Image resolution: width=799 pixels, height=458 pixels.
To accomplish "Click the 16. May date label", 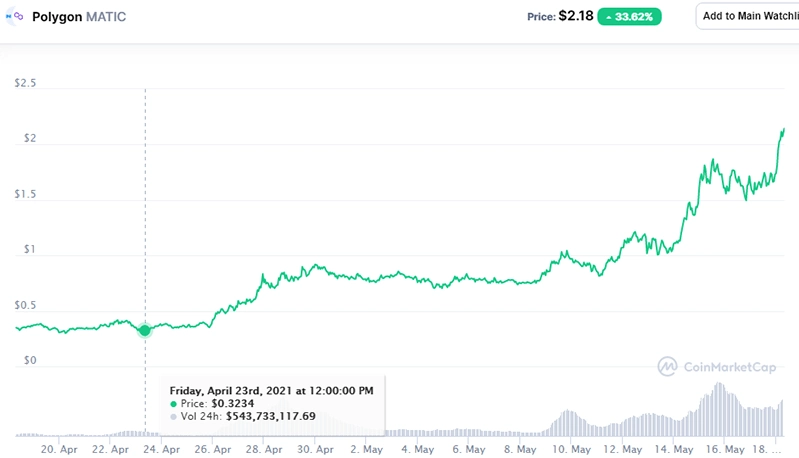I will coord(725,449).
